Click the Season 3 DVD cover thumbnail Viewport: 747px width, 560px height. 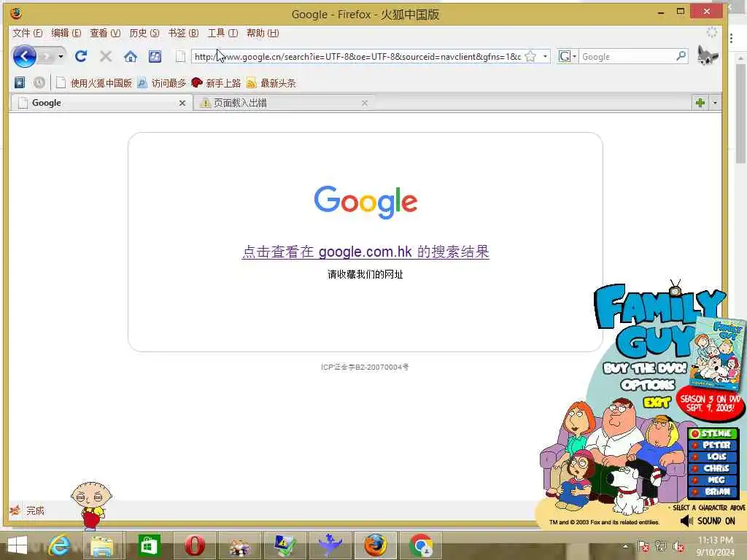(718, 354)
